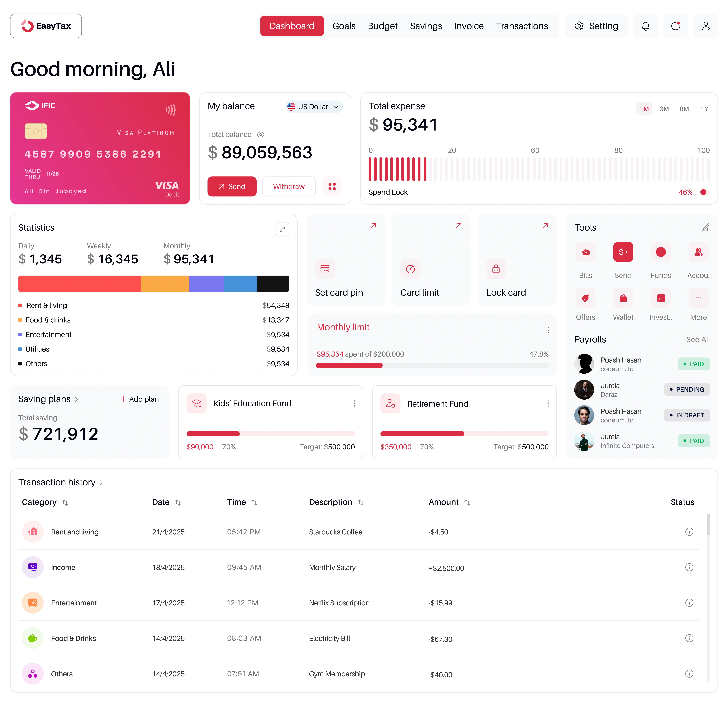This screenshot has width=728, height=705.
Task: Open the Set card pin card
Action: 346,260
